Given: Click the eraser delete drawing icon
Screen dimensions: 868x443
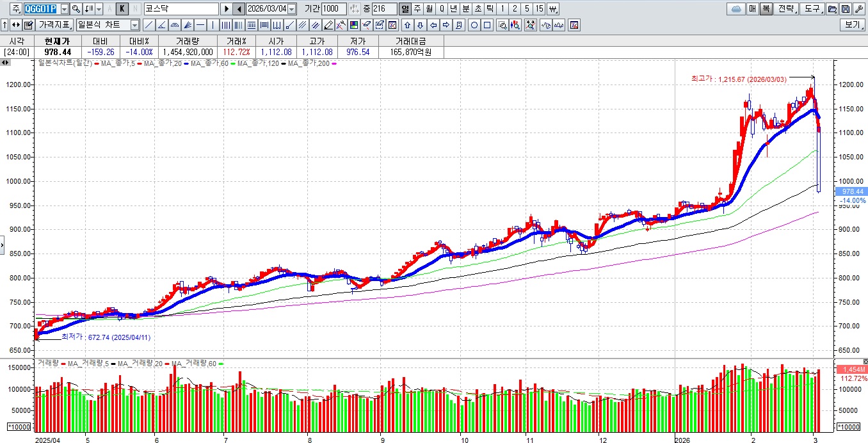Looking at the screenshot, I should tap(366, 25).
